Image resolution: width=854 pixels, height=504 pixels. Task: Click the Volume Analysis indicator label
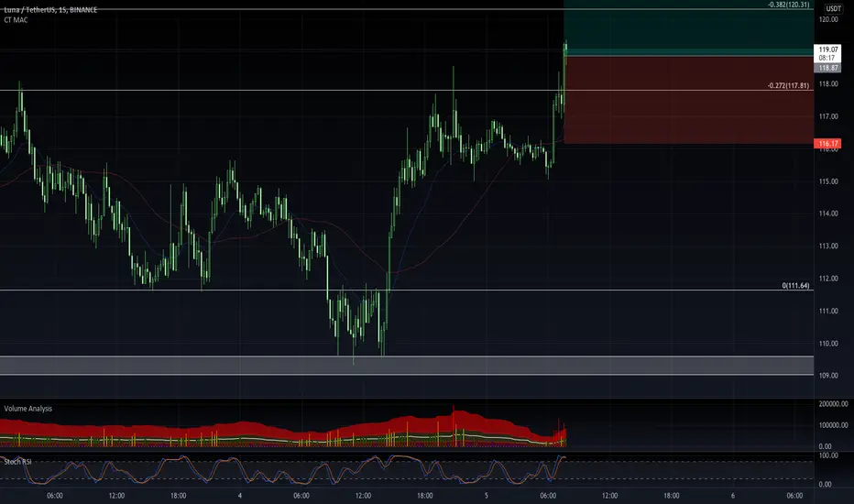point(28,409)
